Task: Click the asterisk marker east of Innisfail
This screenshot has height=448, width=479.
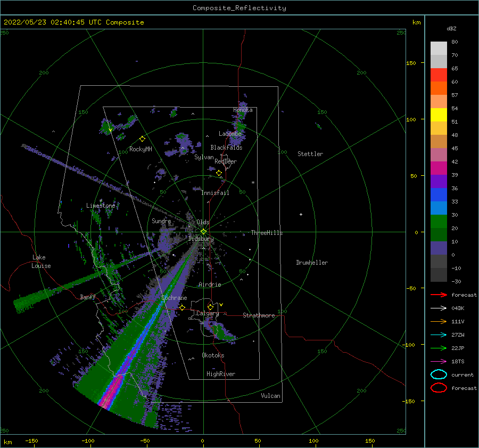Action: point(253,183)
